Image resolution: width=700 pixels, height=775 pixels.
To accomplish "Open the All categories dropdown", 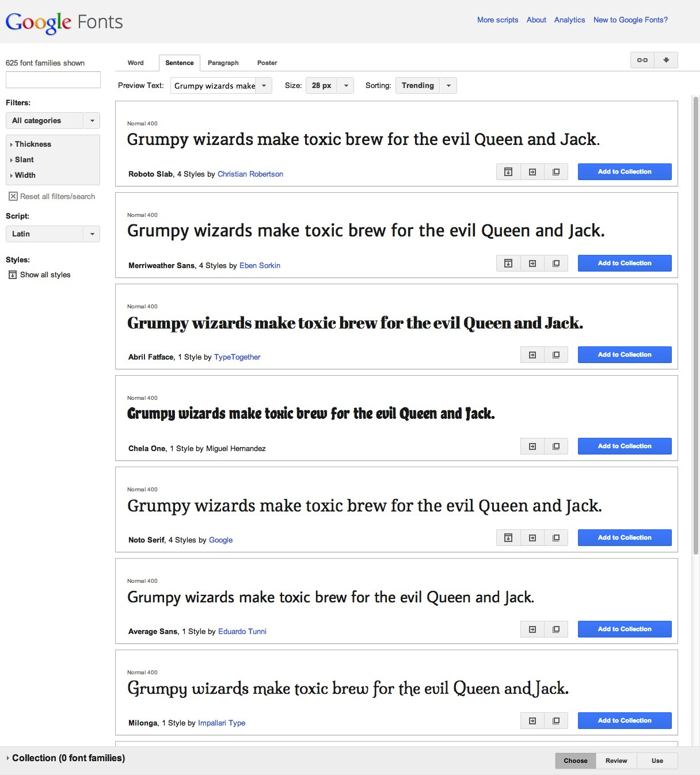I will tap(53, 120).
